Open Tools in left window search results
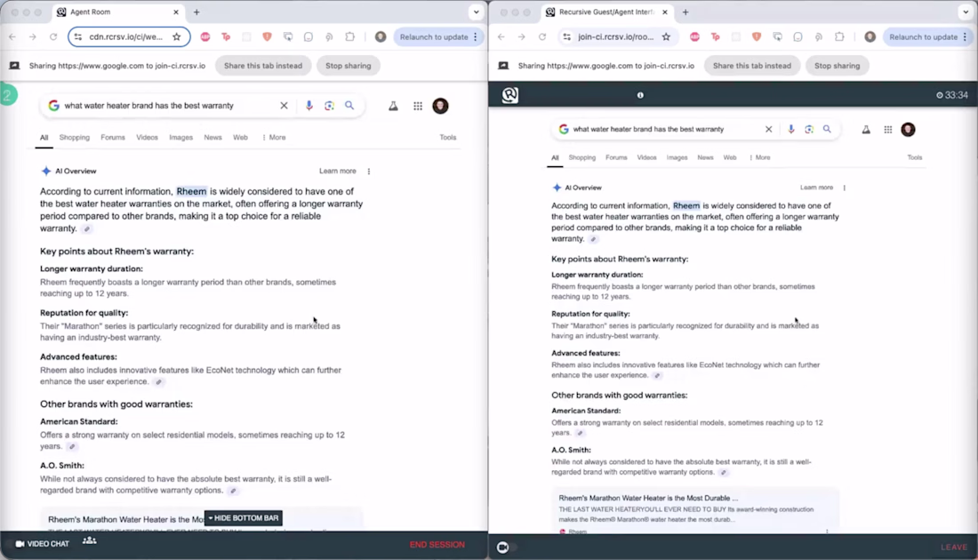Viewport: 978px width, 560px height. (448, 137)
